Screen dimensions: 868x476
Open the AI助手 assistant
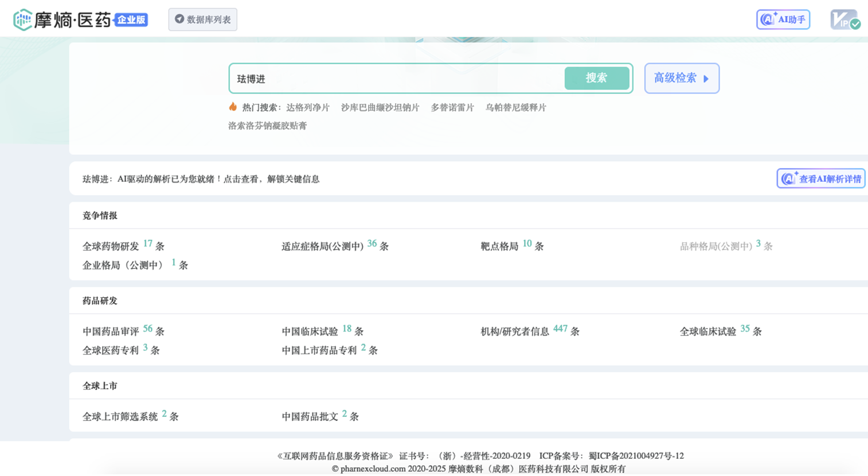pos(783,19)
